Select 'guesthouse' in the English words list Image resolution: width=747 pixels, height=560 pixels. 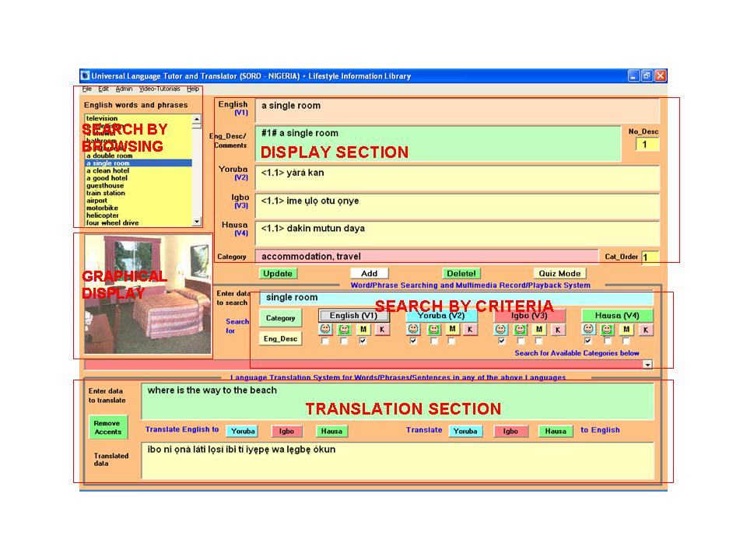tap(105, 186)
